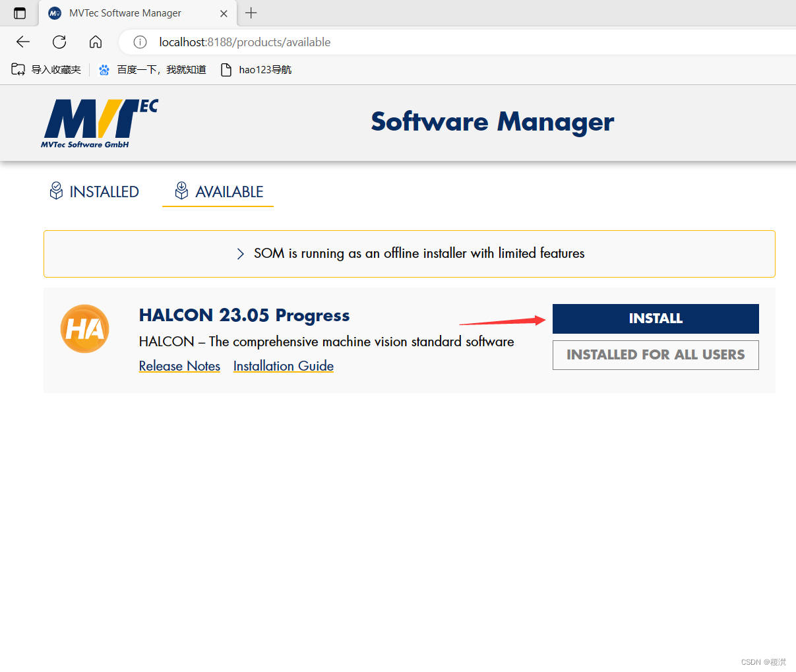This screenshot has width=796, height=672.
Task: Expand the SOM offline installer notice
Action: click(x=410, y=254)
